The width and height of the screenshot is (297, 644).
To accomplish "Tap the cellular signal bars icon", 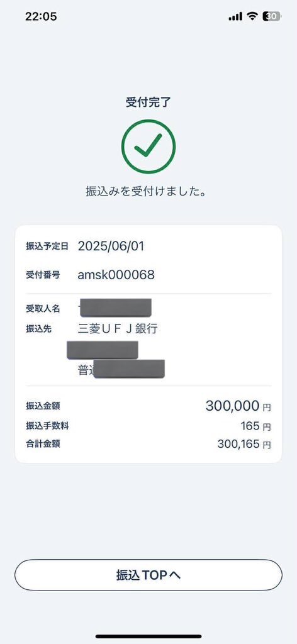I will [235, 16].
